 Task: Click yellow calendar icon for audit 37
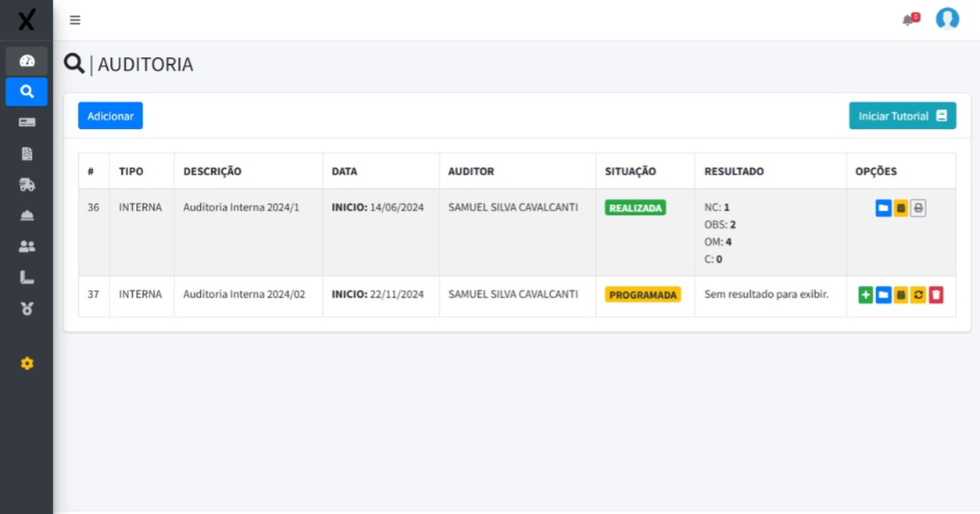coord(901,295)
